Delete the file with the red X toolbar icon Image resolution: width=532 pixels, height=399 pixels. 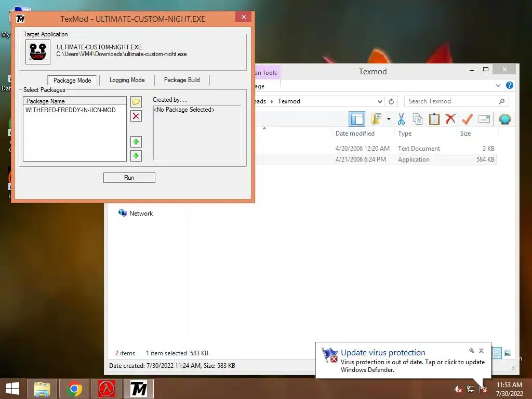(x=450, y=119)
